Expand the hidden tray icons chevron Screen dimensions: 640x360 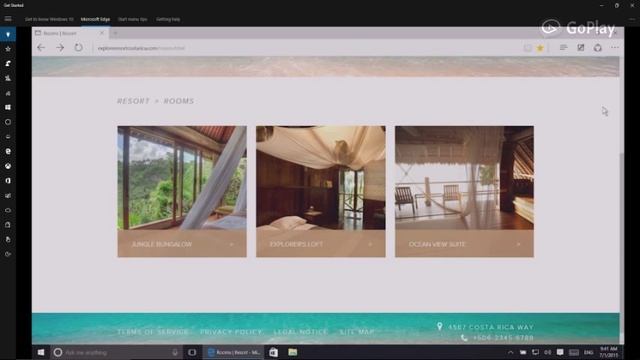point(511,353)
